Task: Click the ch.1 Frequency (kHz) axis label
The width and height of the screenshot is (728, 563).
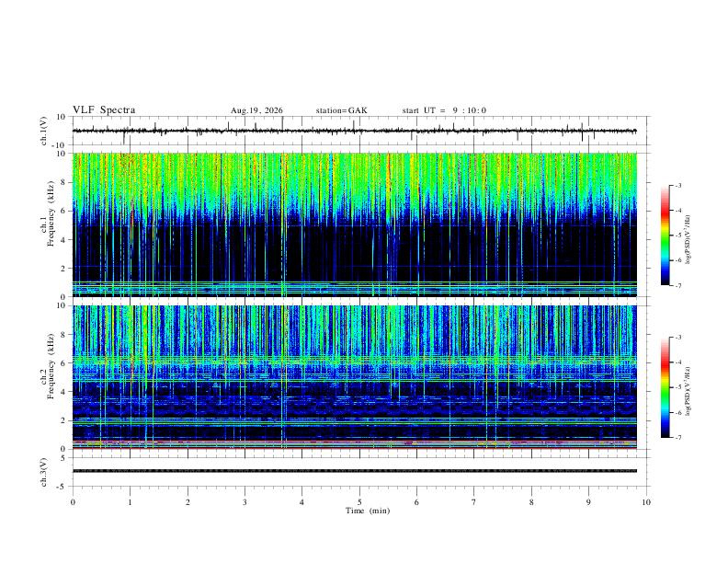Action: [x=51, y=224]
